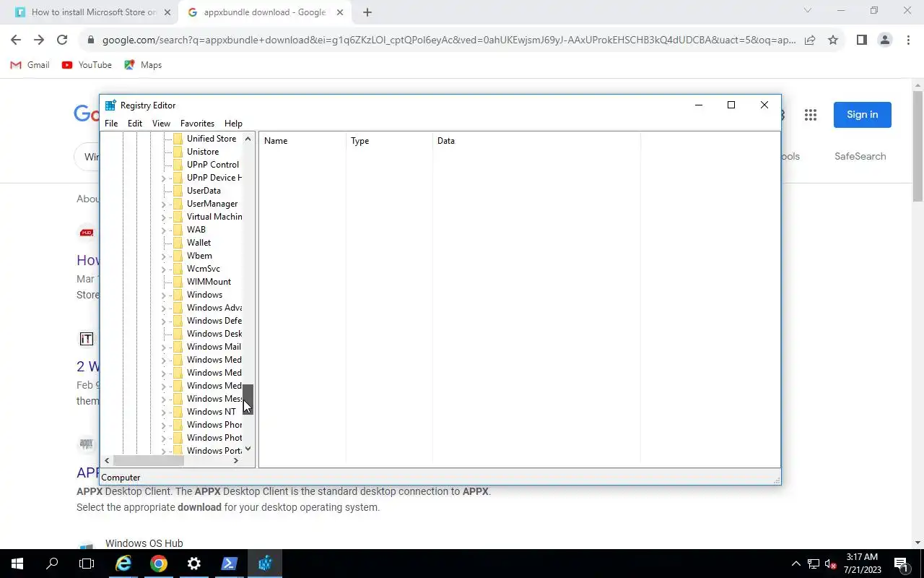Screen dimensions: 924x578
Task: Close the appxbundle download tab
Action: (x=340, y=12)
